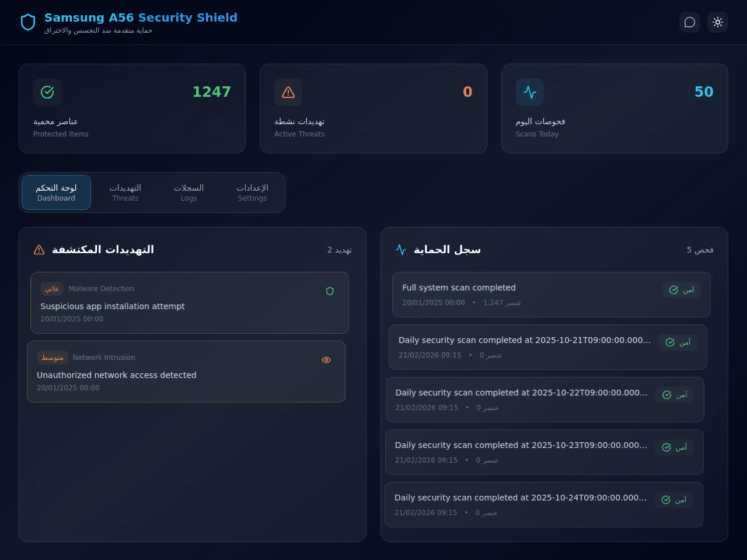This screenshot has height=560, width=747.
Task: Open the chat bubble icon in header
Action: (690, 22)
